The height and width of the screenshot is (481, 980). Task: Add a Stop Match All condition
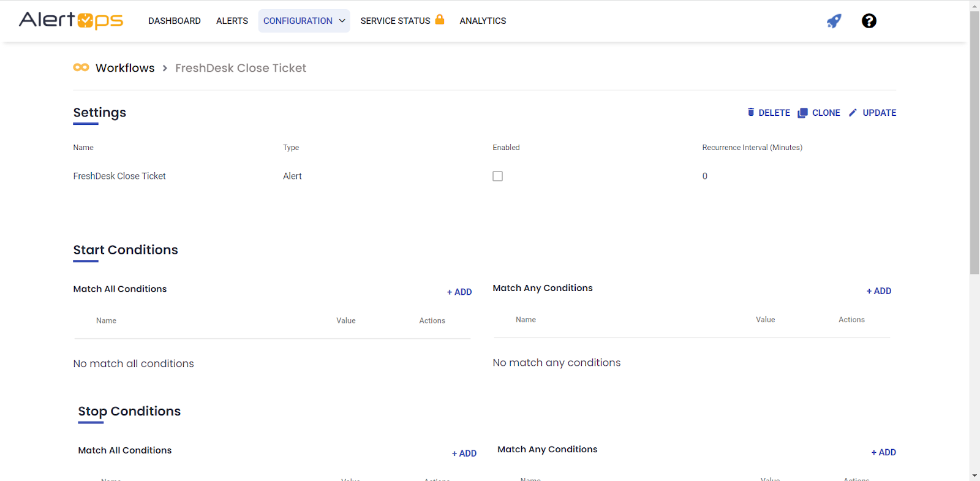[464, 453]
